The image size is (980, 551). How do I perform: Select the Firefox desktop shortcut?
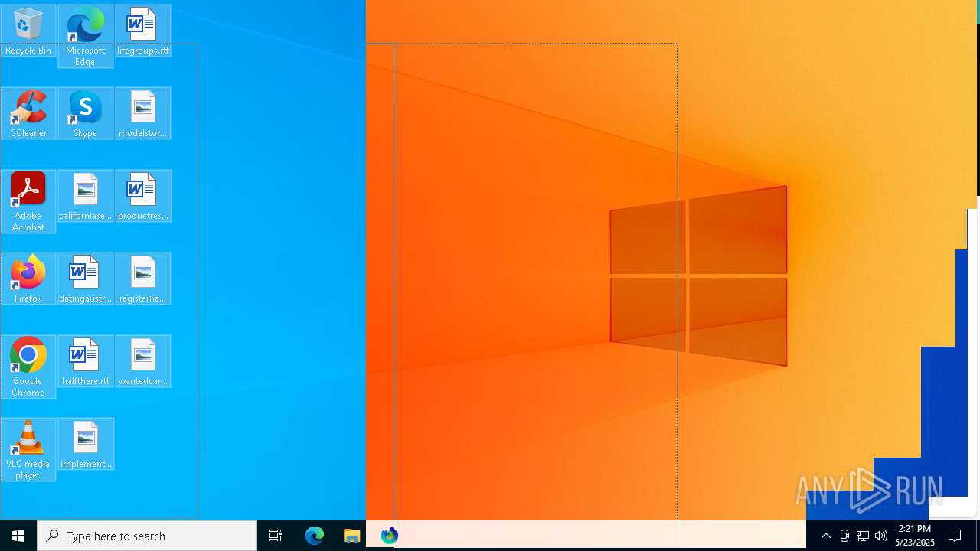pos(28,279)
